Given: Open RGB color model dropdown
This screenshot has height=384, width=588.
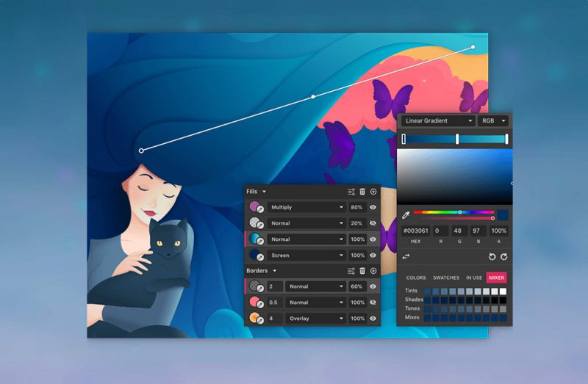Looking at the screenshot, I should click(493, 121).
